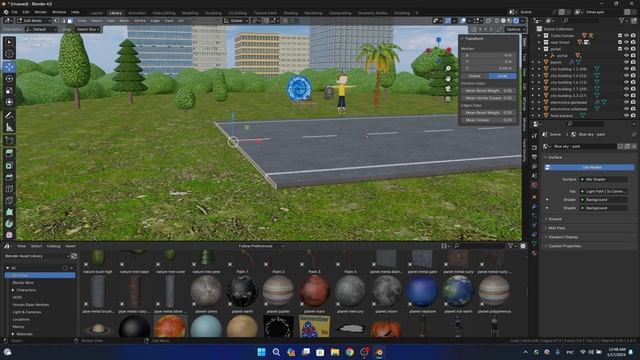This screenshot has height=360, width=640.
Task: Hide the food banana object eye icon
Action: (x=627, y=116)
